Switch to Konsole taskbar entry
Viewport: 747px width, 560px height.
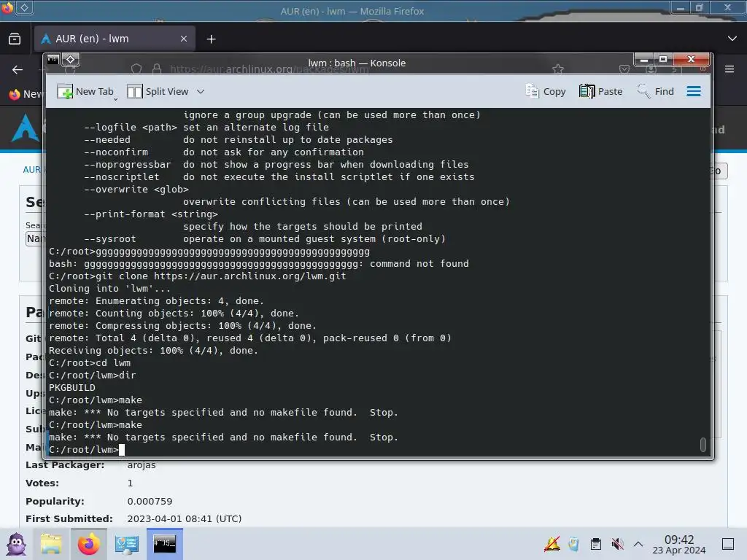click(x=164, y=544)
